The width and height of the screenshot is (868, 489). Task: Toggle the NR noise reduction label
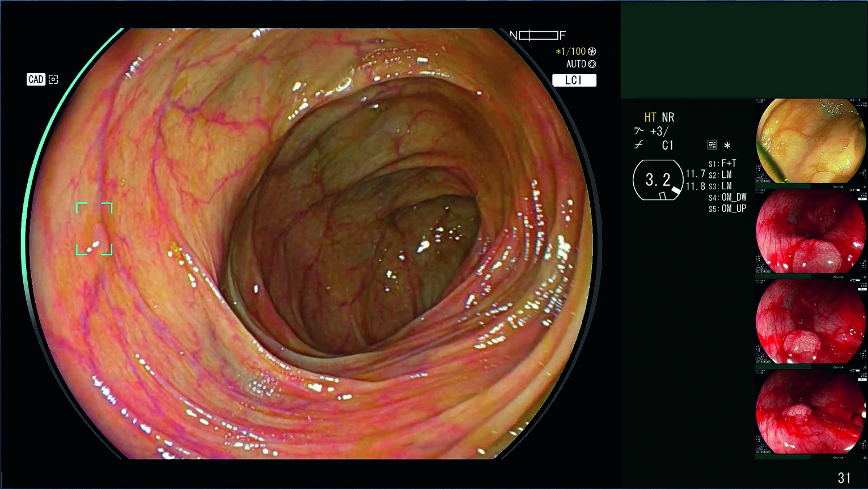pos(668,117)
